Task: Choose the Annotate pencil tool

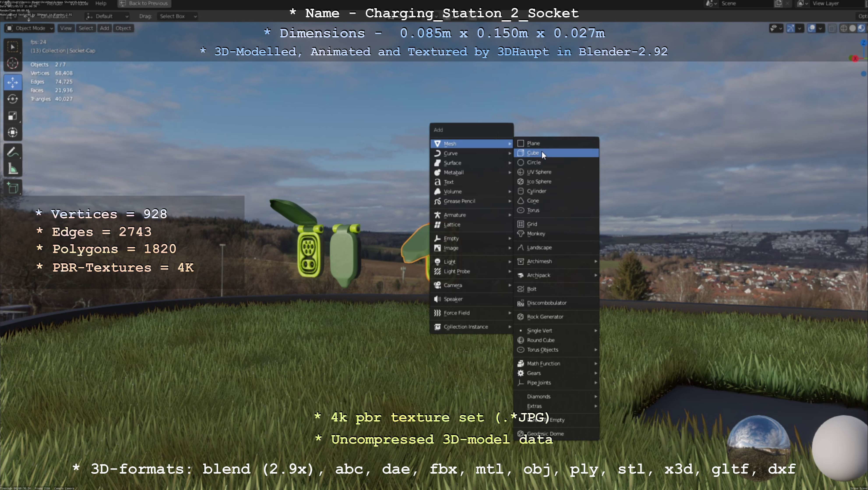Action: [12, 152]
